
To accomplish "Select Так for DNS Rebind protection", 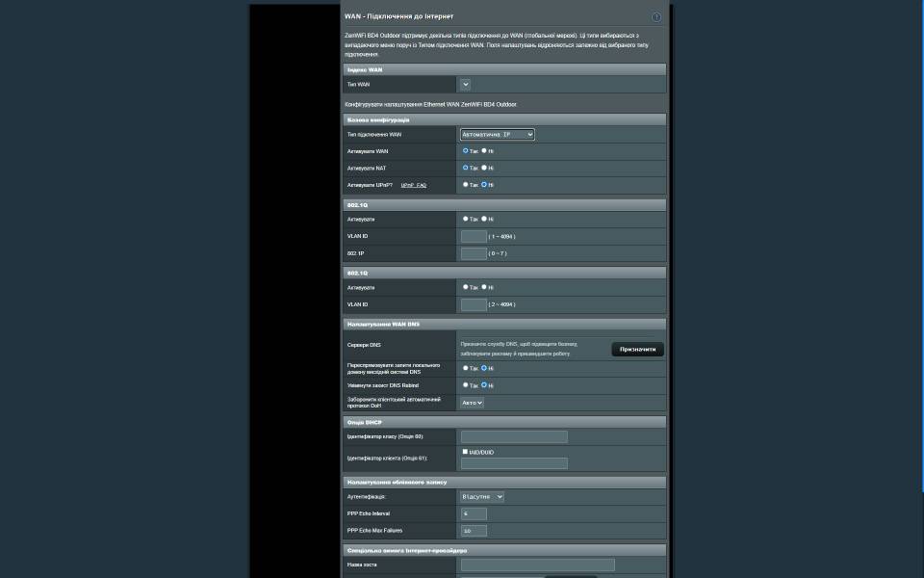I will click(x=466, y=385).
